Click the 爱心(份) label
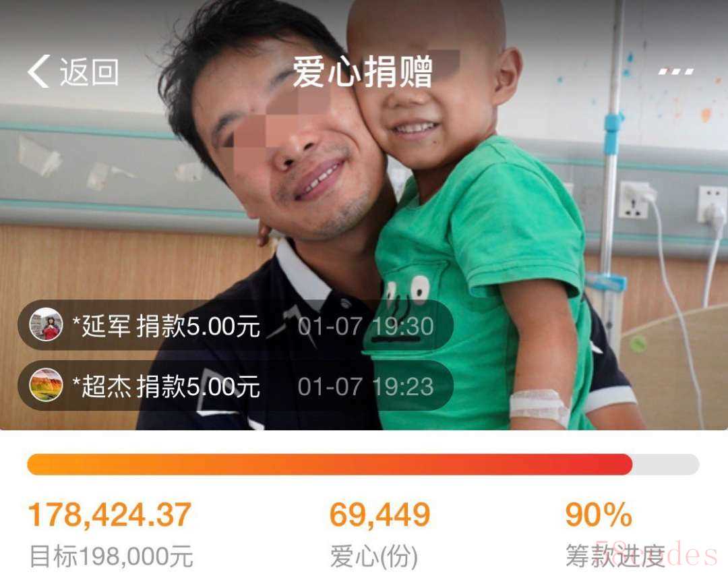The width and height of the screenshot is (728, 574). click(x=374, y=556)
